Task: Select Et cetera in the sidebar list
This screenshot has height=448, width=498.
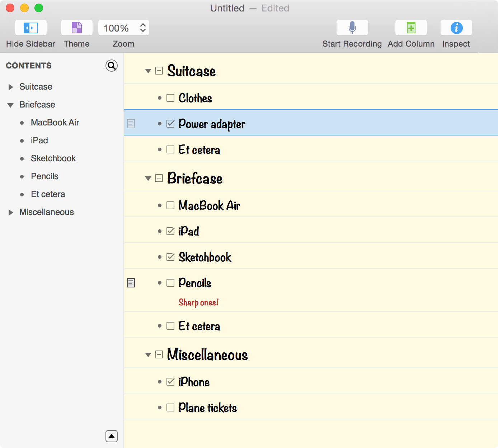Action: [48, 194]
